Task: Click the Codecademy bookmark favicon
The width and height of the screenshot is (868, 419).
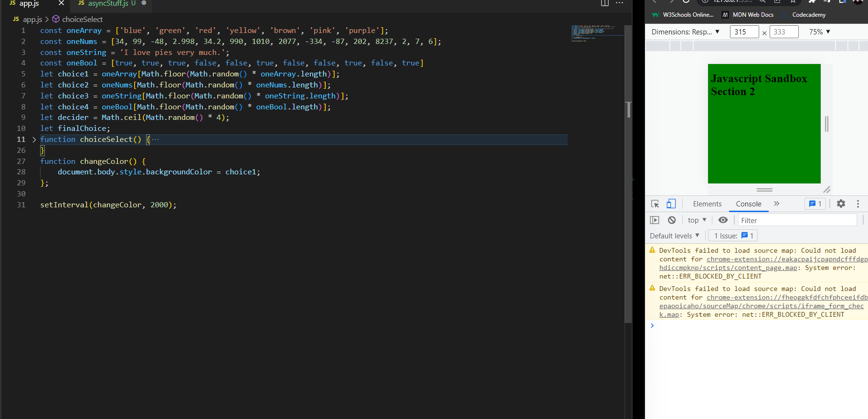Action: click(x=784, y=15)
